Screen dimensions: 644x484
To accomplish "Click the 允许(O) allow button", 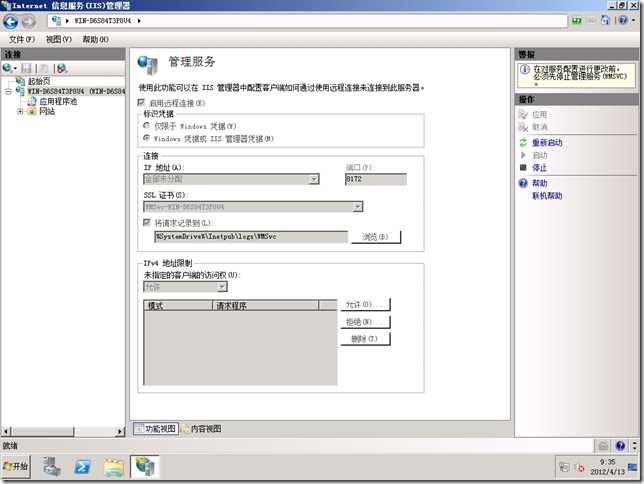I will [x=365, y=304].
